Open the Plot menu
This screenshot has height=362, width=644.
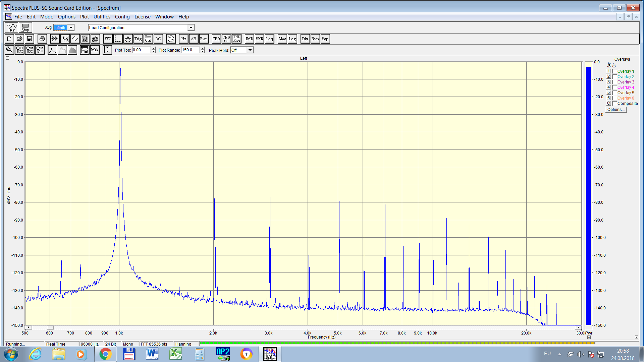coord(84,17)
